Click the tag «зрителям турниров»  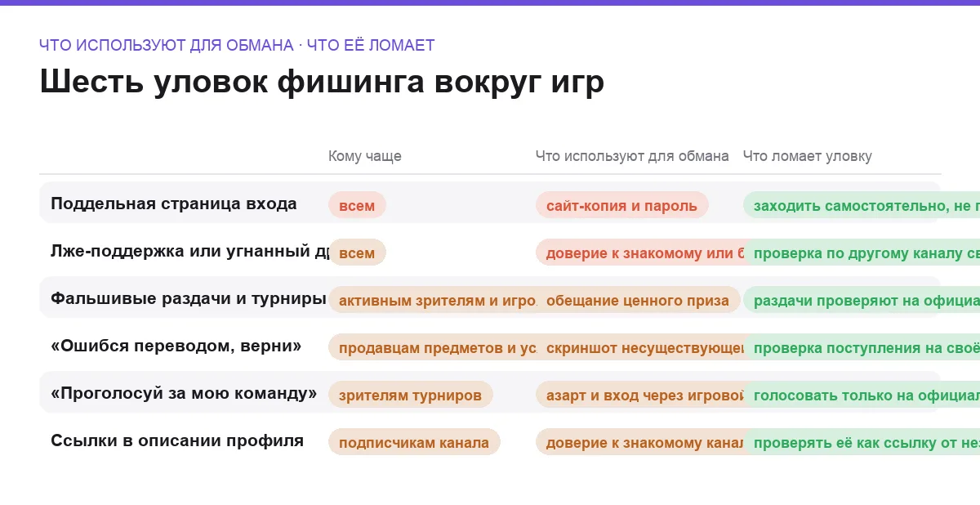click(x=411, y=395)
